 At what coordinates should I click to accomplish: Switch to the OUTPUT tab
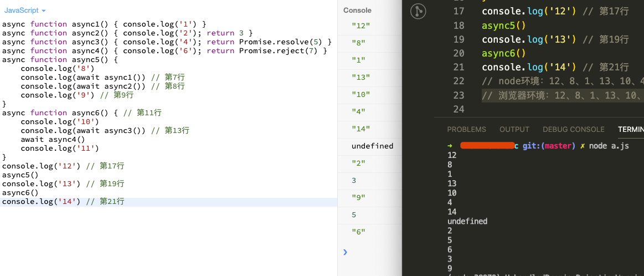[x=514, y=129]
